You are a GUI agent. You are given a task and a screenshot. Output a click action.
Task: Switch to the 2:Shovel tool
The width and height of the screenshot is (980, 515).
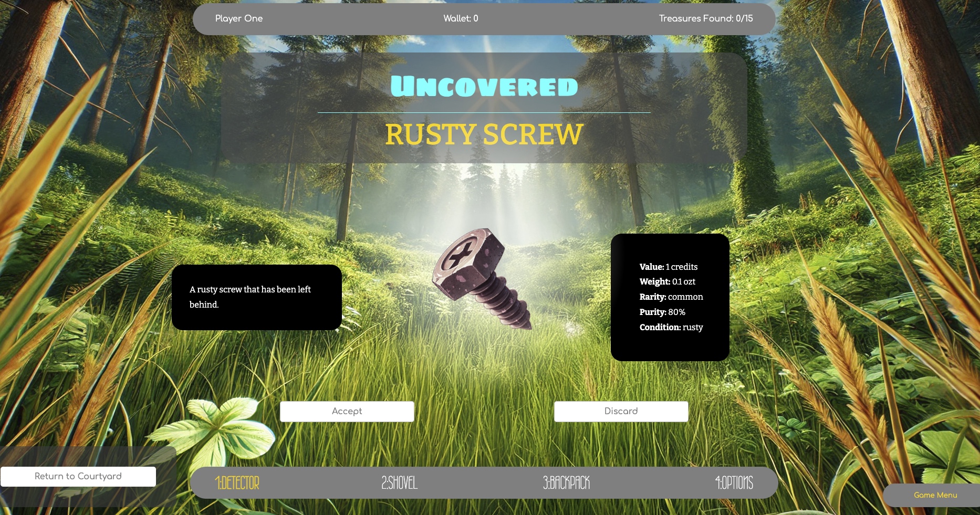coord(400,483)
